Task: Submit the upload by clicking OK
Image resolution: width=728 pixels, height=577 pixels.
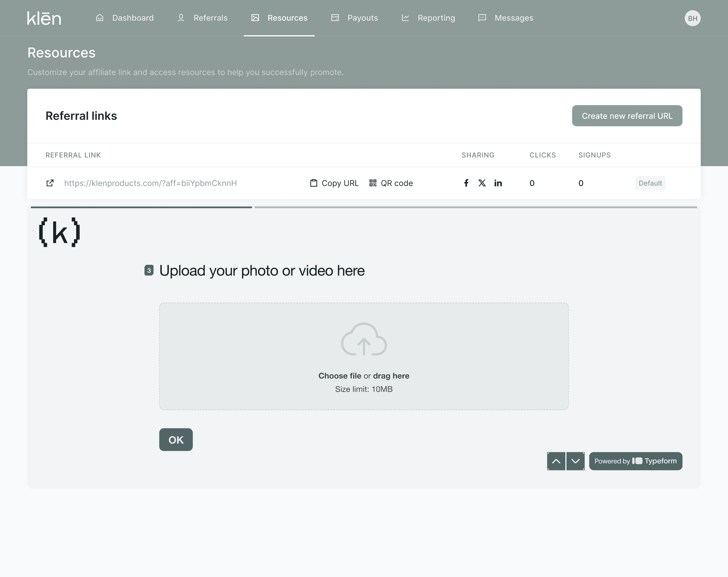Action: point(176,440)
